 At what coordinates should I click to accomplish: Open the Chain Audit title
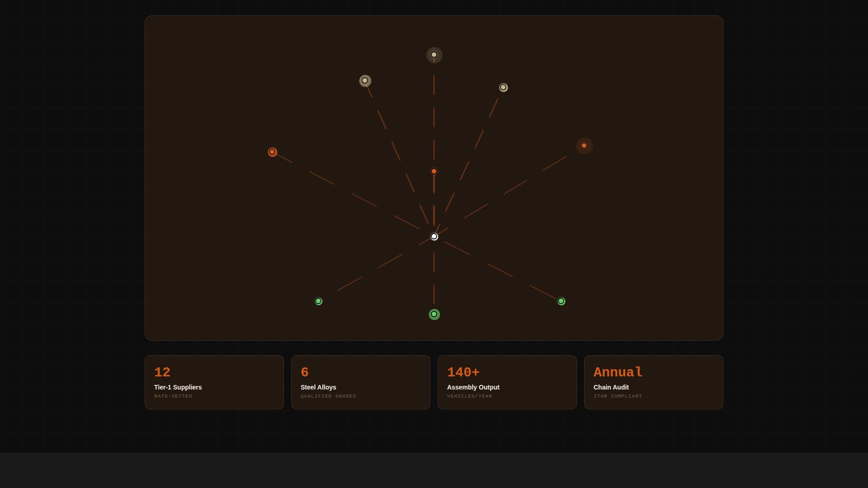611,387
